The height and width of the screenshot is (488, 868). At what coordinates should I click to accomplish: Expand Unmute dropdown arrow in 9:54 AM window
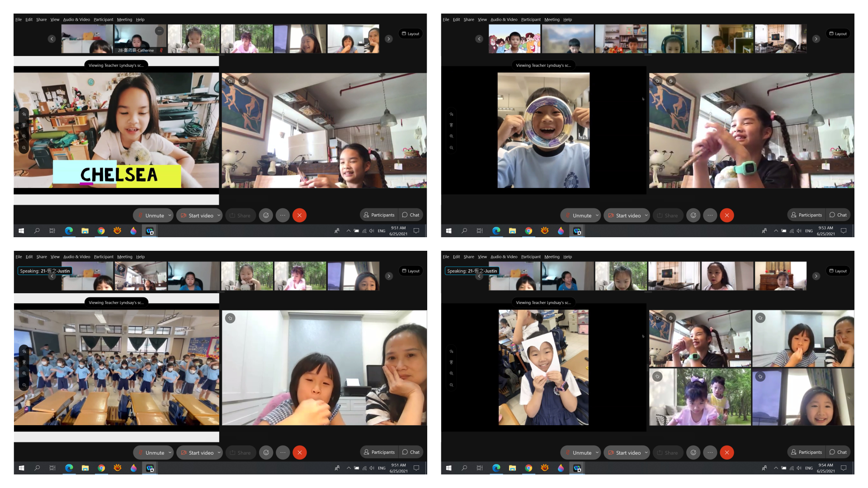coord(597,452)
